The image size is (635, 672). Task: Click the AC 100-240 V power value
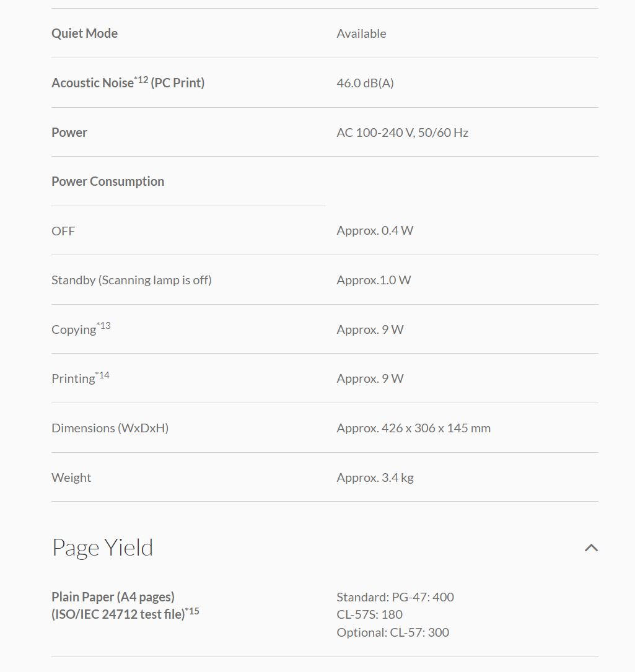coord(402,133)
